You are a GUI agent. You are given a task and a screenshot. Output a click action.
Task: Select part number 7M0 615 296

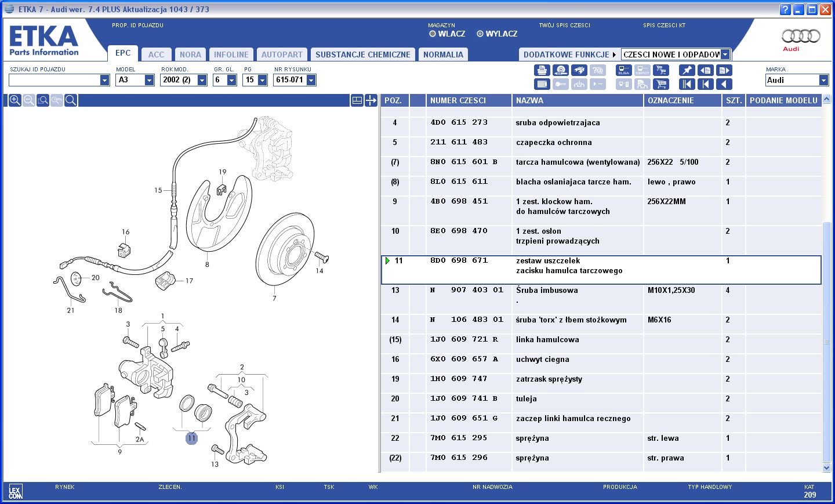[x=459, y=458]
